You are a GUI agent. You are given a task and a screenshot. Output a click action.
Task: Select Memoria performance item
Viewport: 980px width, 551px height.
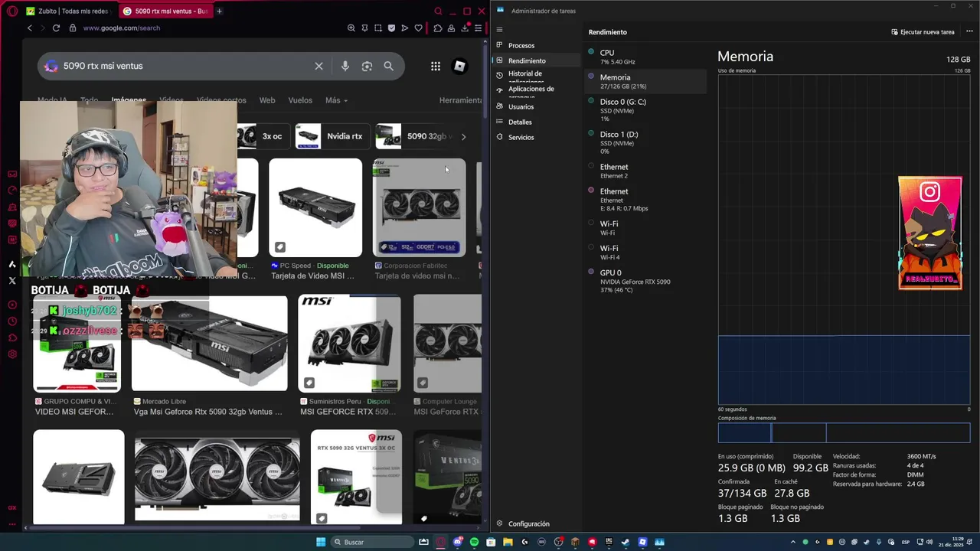point(645,81)
